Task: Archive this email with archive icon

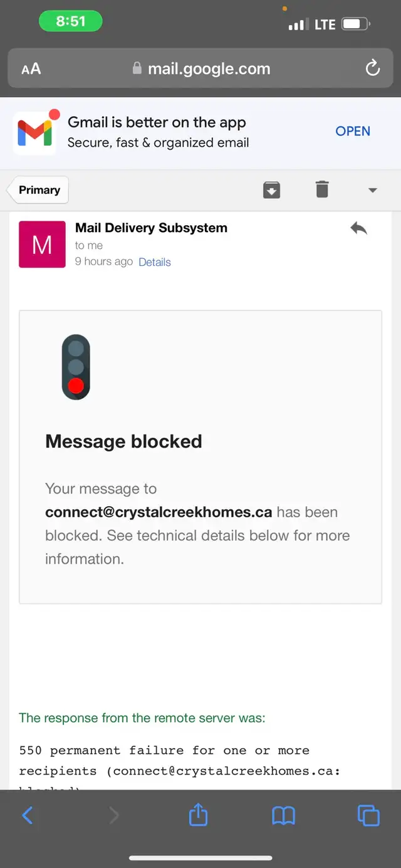Action: (271, 189)
